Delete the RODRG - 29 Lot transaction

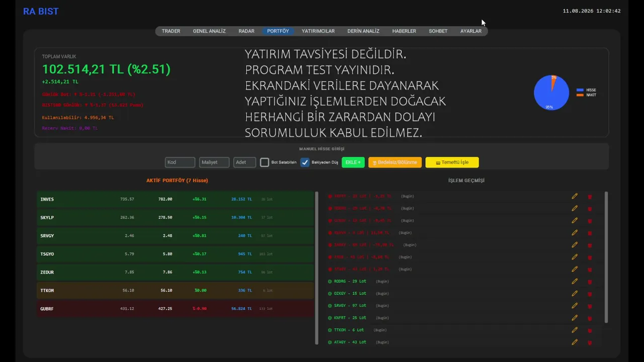point(590,282)
